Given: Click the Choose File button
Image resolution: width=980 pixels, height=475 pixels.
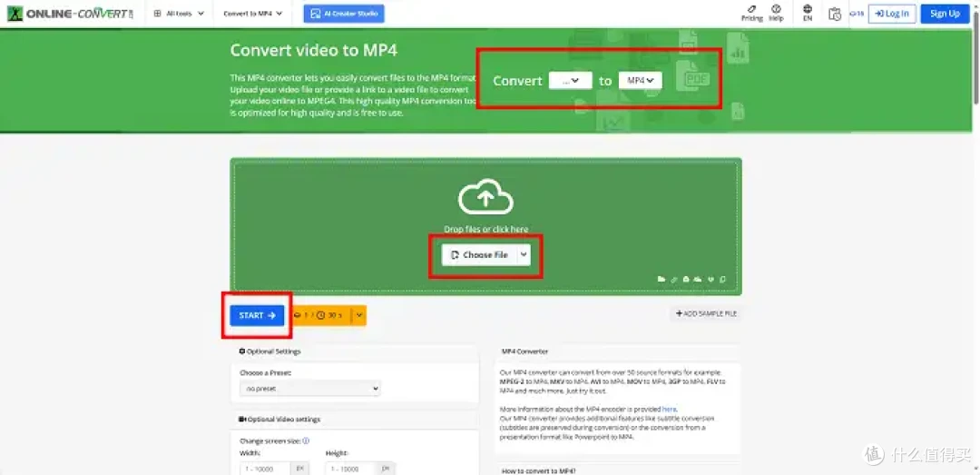Looking at the screenshot, I should tap(479, 254).
